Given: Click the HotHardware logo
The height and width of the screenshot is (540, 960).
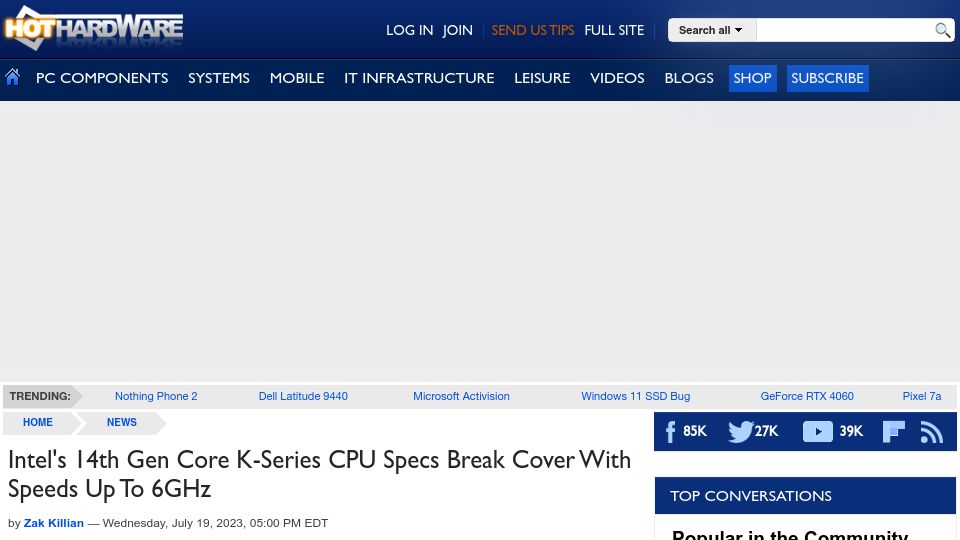Looking at the screenshot, I should click(x=94, y=28).
